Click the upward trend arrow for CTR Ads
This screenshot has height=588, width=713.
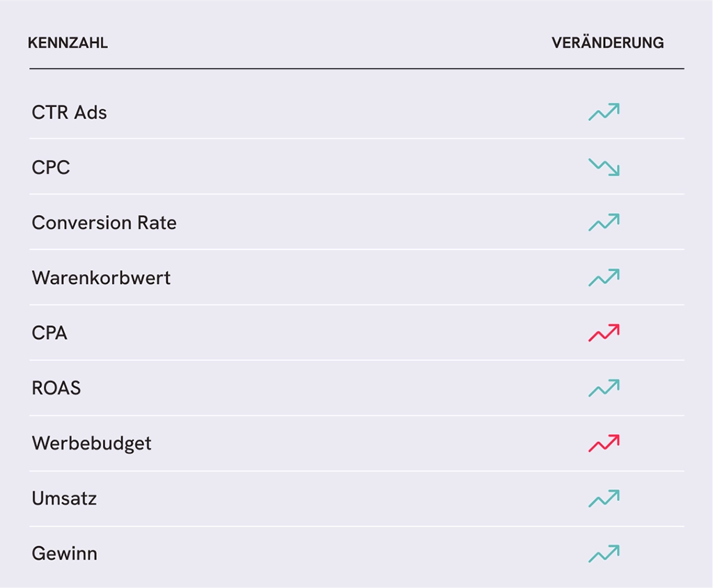[604, 112]
